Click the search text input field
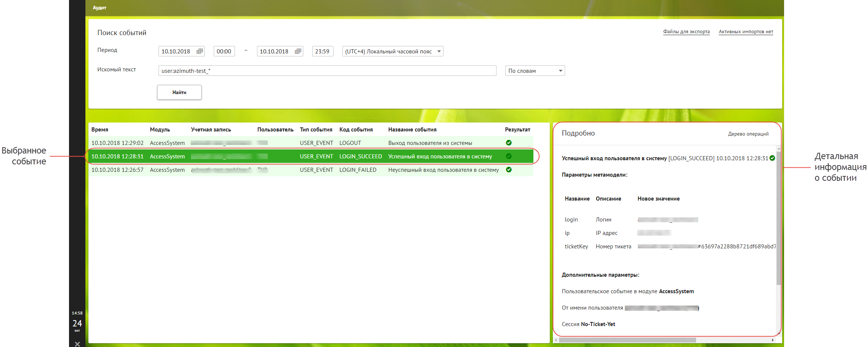 (x=327, y=71)
